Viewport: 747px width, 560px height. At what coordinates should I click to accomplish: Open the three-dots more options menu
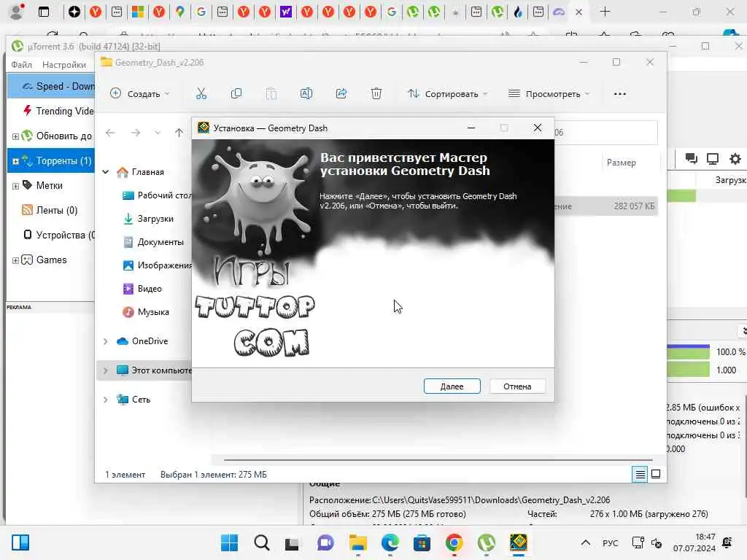[620, 94]
